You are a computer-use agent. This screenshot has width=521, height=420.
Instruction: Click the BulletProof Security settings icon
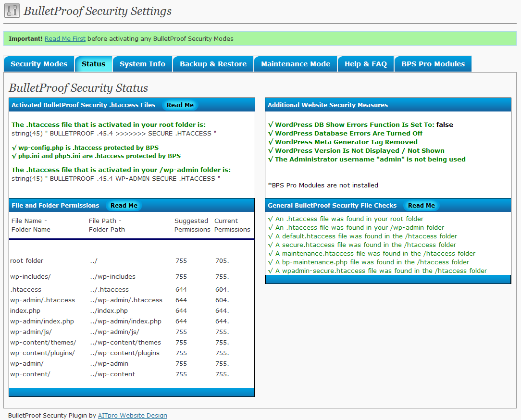[x=12, y=11]
